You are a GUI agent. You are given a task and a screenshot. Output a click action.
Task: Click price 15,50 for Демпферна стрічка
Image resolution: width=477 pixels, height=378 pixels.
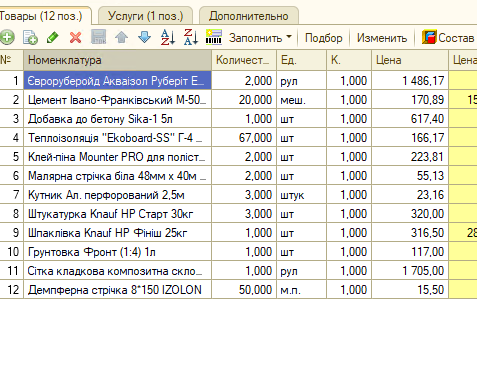(410, 289)
